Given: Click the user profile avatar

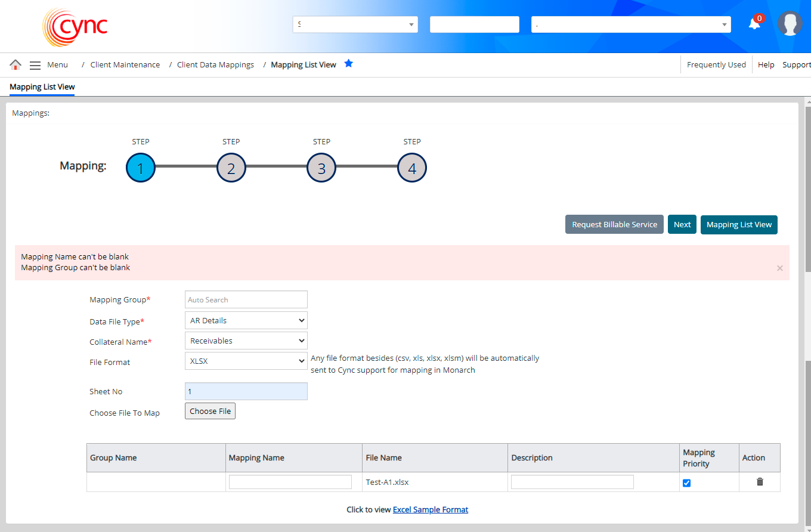Looking at the screenshot, I should pyautogui.click(x=790, y=24).
